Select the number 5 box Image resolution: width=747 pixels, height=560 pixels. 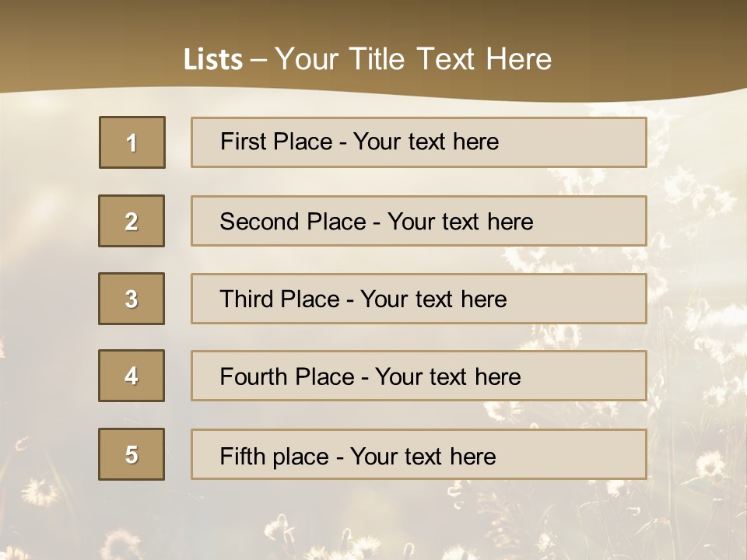point(132,454)
